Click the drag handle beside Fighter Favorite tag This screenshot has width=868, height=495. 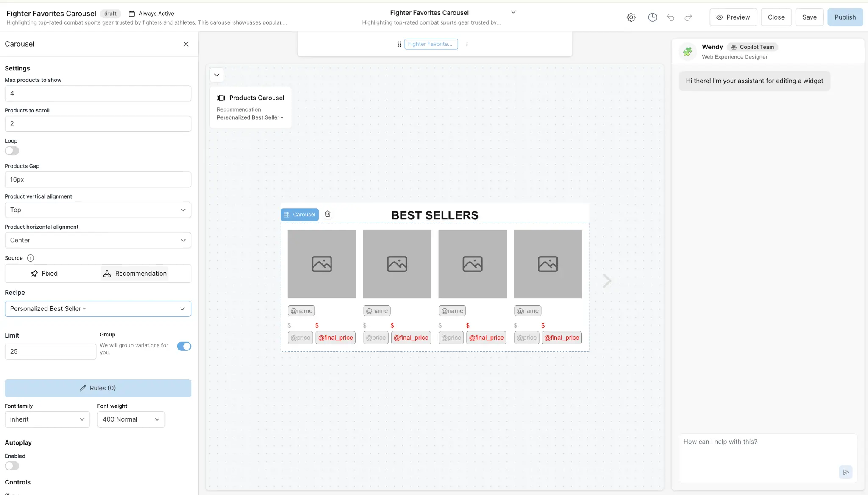click(x=399, y=44)
